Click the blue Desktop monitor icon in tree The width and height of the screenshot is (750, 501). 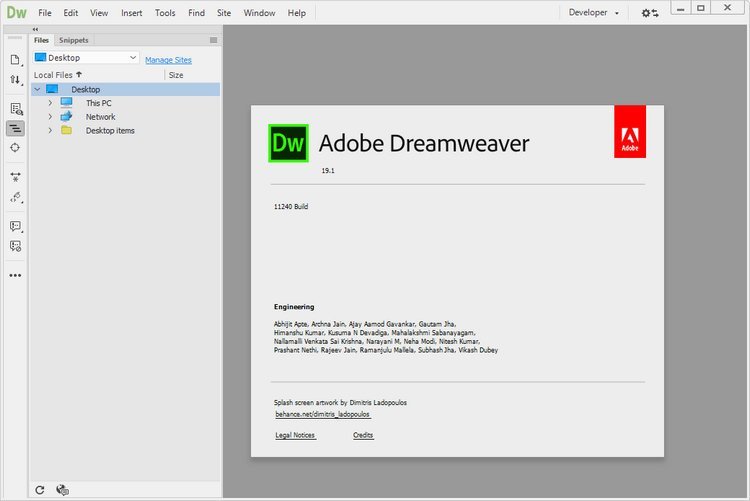52,89
